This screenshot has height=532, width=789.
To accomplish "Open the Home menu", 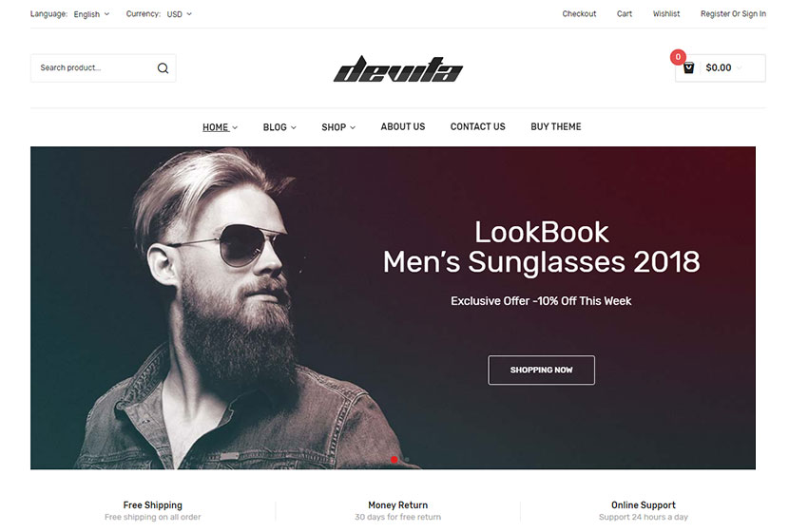I will pyautogui.click(x=220, y=127).
